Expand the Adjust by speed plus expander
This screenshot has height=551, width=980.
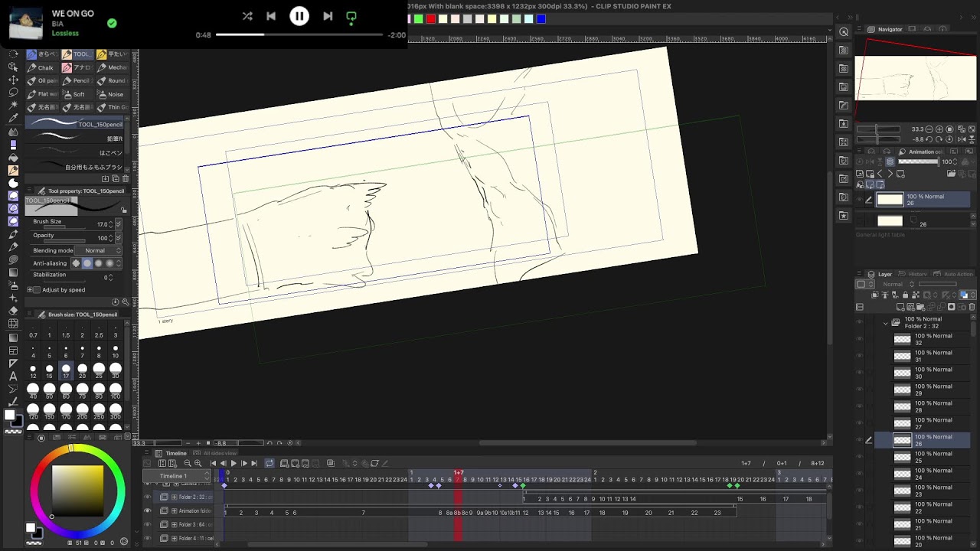[29, 290]
